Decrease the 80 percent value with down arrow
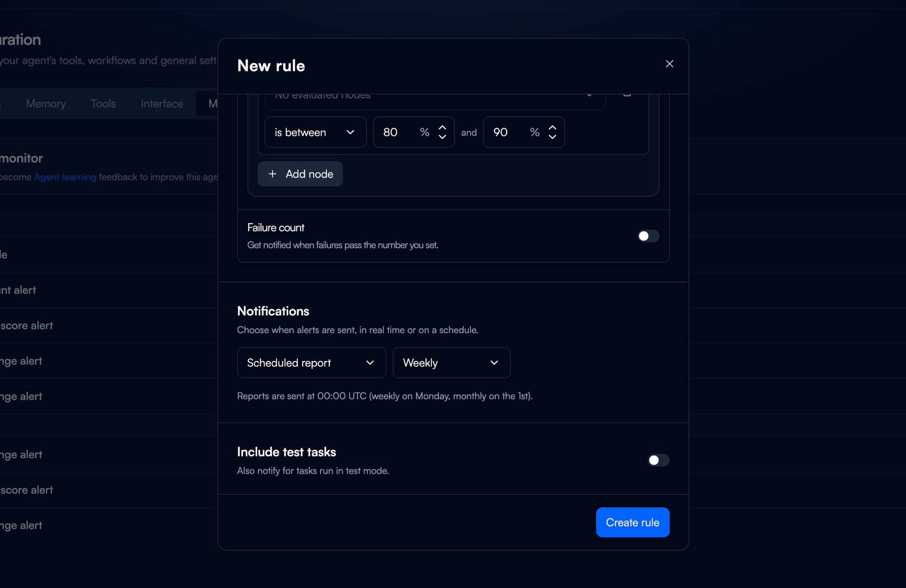Image resolution: width=906 pixels, height=588 pixels. [442, 137]
